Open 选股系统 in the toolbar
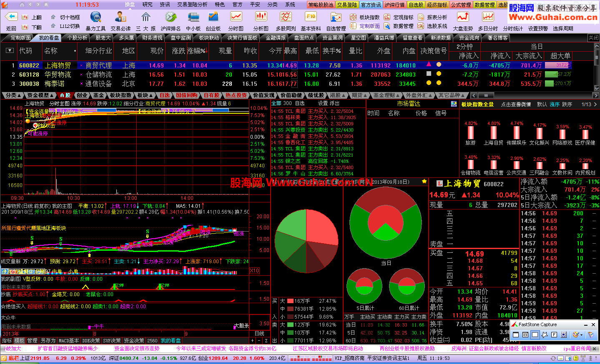Image resolution: width=600 pixels, height=364 pixels. [432, 26]
